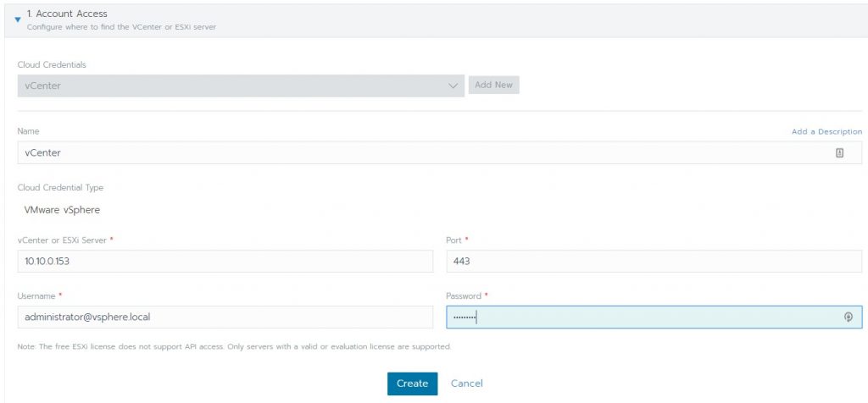
Task: Click the chevron arrow on Cloud Credentials
Action: [453, 86]
